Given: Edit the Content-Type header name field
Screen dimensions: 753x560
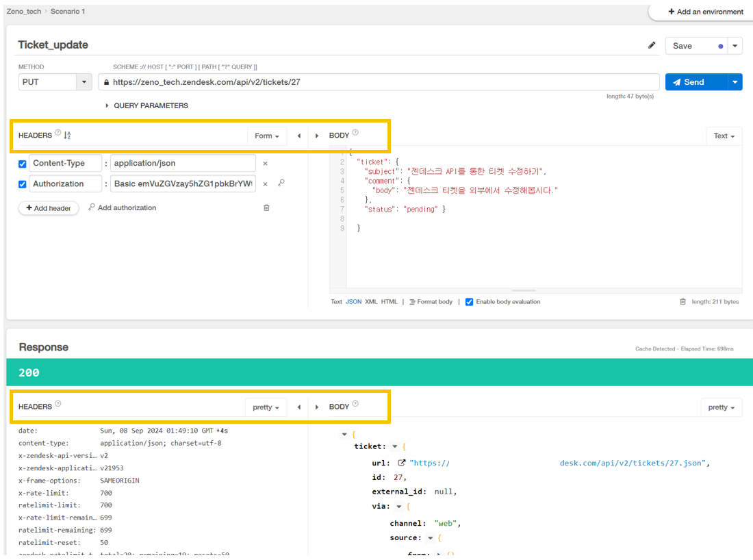Looking at the screenshot, I should click(65, 164).
